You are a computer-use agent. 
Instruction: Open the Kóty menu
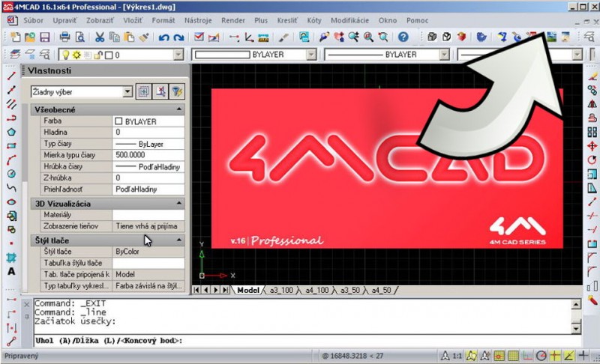click(x=314, y=21)
